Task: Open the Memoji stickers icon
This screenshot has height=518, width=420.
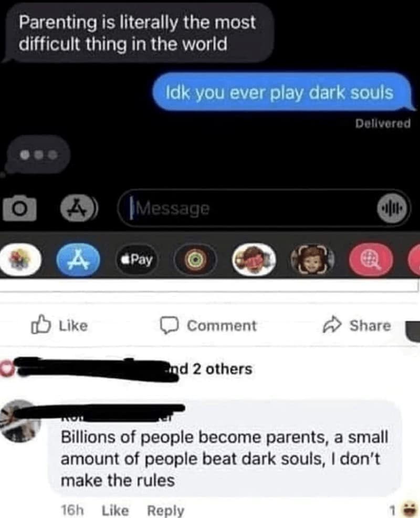Action: click(254, 260)
